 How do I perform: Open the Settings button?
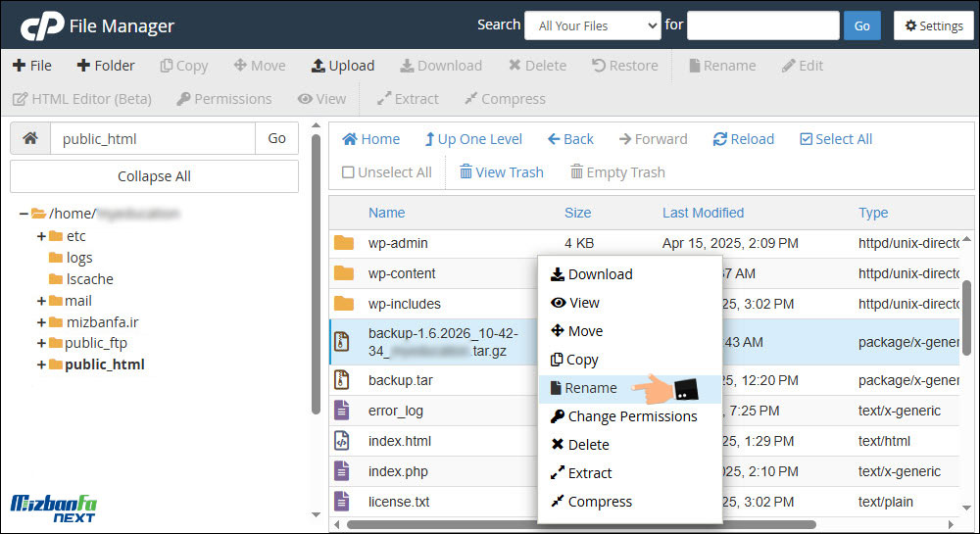(933, 25)
